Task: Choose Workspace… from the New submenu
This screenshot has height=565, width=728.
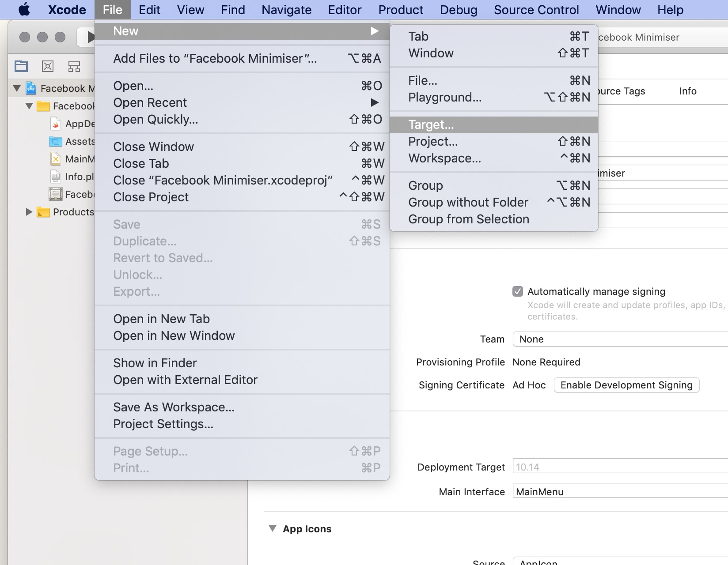Action: tap(494, 158)
